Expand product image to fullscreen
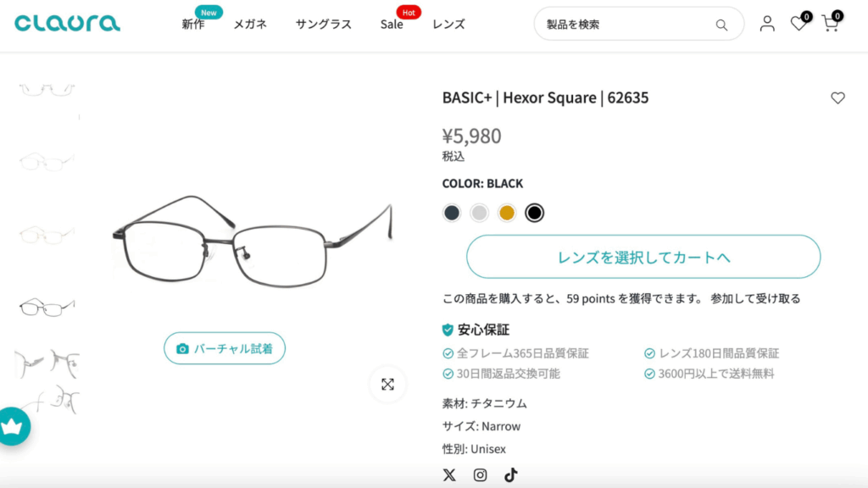 (x=387, y=385)
